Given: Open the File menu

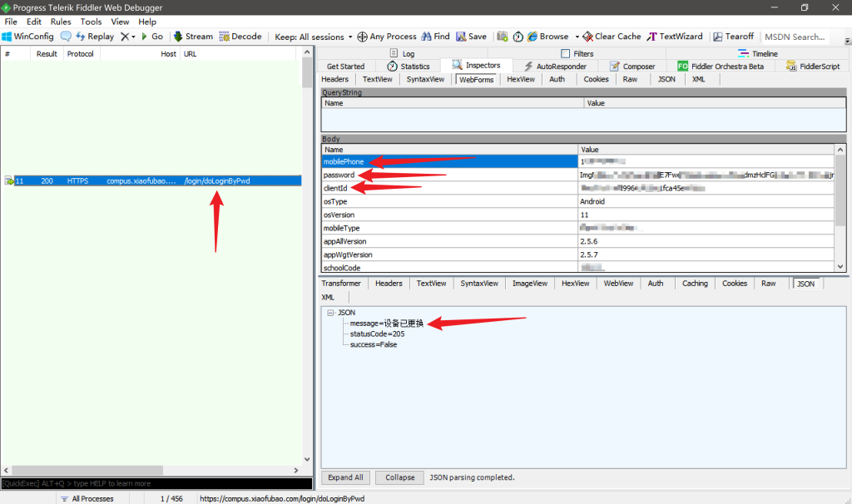Looking at the screenshot, I should (x=11, y=22).
